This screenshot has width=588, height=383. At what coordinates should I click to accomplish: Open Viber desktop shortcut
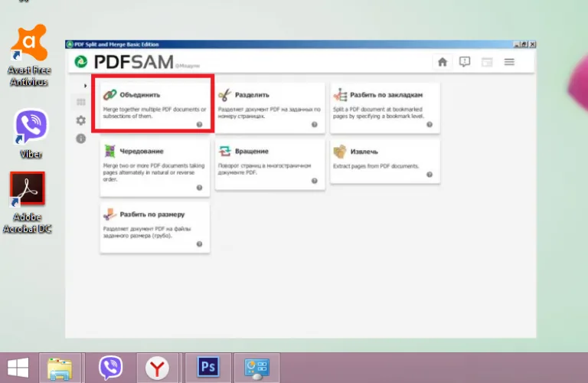click(x=31, y=133)
